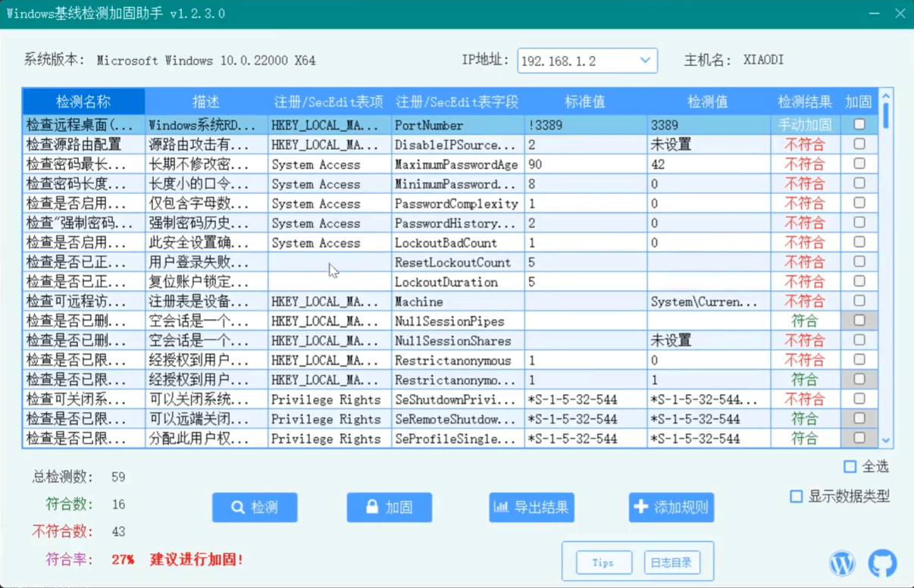Viewport: 914px width, 588px height.
Task: Tick the checkbox in the MaximumPasswordAge row
Action: coord(859,164)
